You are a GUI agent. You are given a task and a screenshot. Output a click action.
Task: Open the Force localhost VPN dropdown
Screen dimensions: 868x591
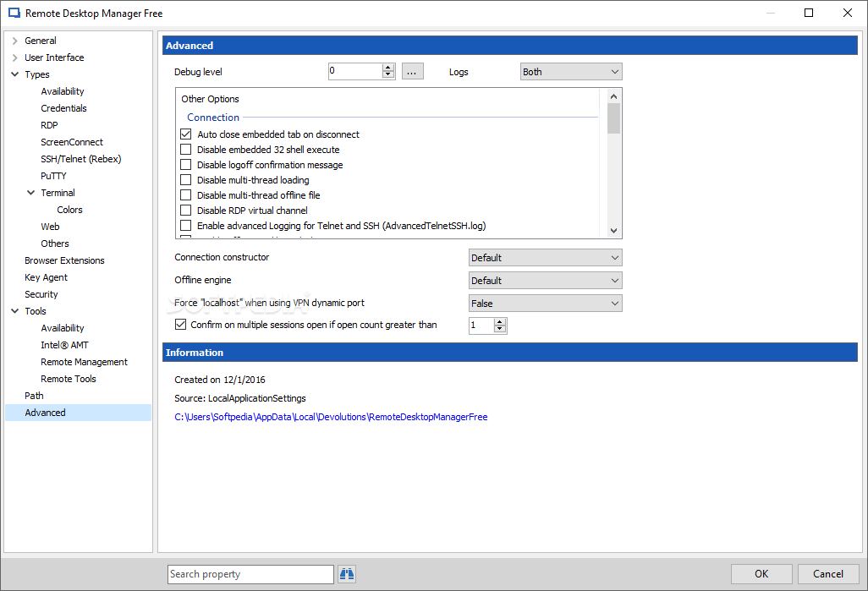(546, 304)
